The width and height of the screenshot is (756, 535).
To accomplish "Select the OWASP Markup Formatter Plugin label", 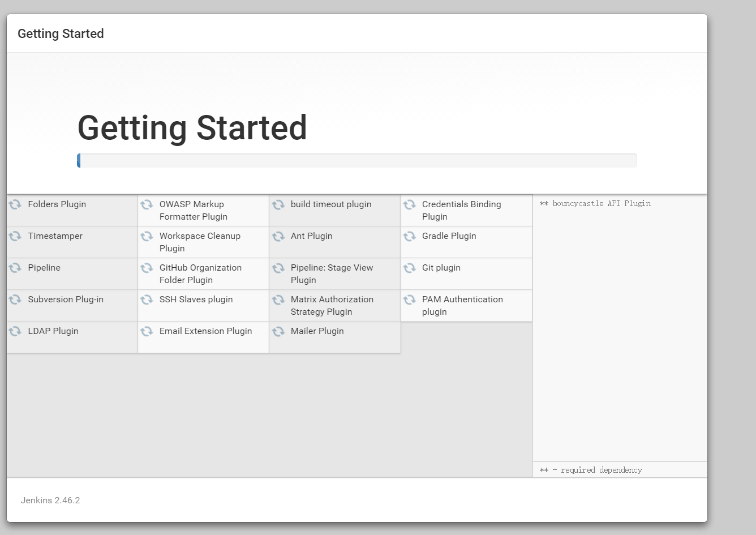I will [193, 211].
